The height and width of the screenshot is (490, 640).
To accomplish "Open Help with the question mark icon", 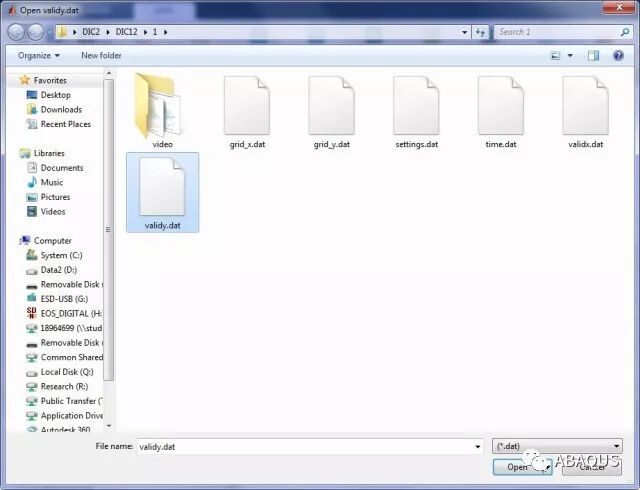I will tap(618, 56).
